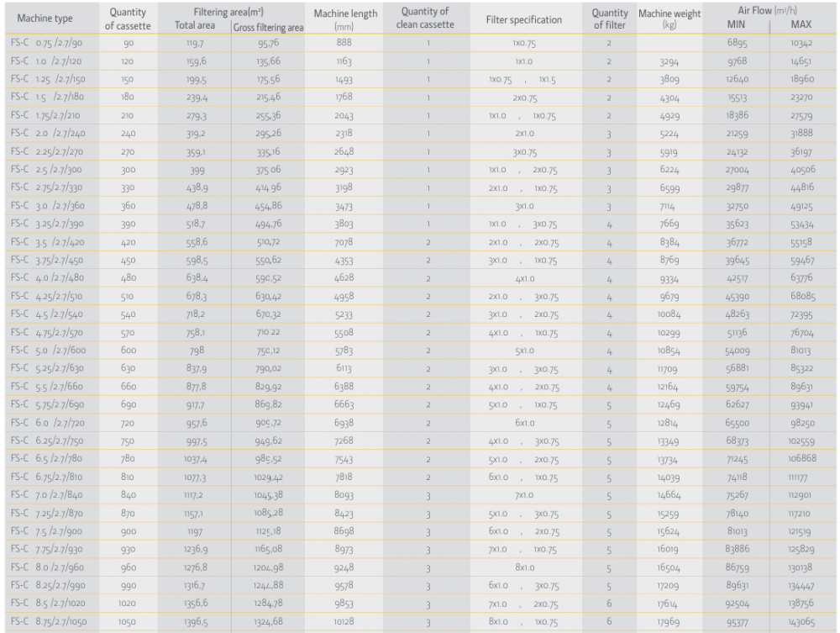Screen dimensions: 840x633
Task: Click filter specification "3x1.0" in FS-C 3.0 row
Action: [x=524, y=206]
